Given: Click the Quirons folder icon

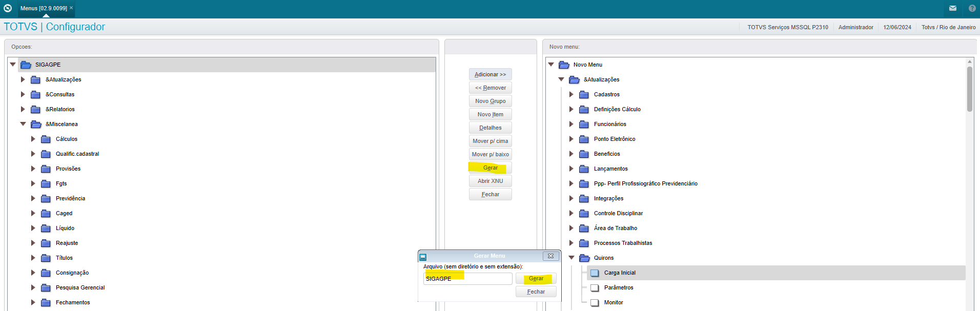Looking at the screenshot, I should 584,258.
